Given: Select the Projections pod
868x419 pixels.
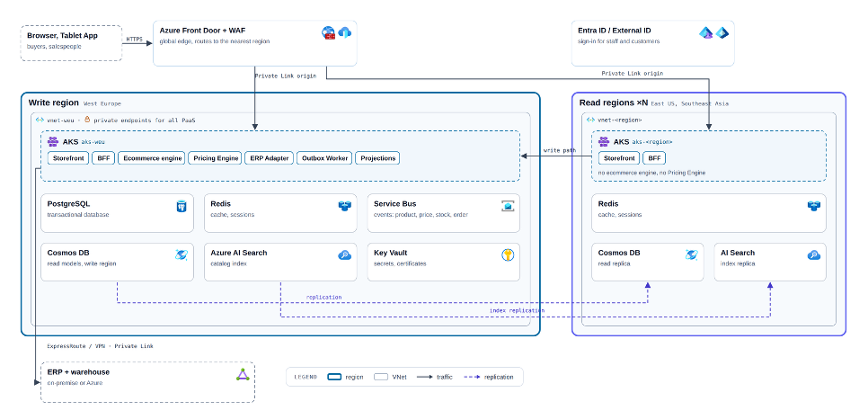Looking at the screenshot, I should click(x=377, y=158).
